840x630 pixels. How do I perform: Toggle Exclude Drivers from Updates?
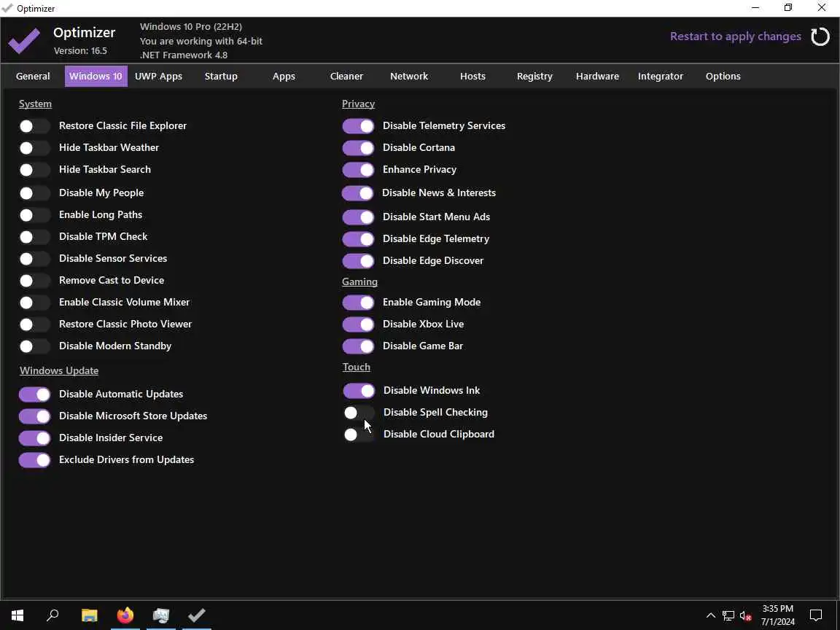click(x=34, y=460)
